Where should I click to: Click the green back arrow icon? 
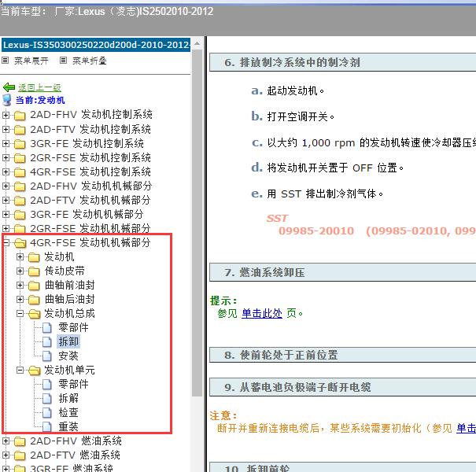click(9, 87)
